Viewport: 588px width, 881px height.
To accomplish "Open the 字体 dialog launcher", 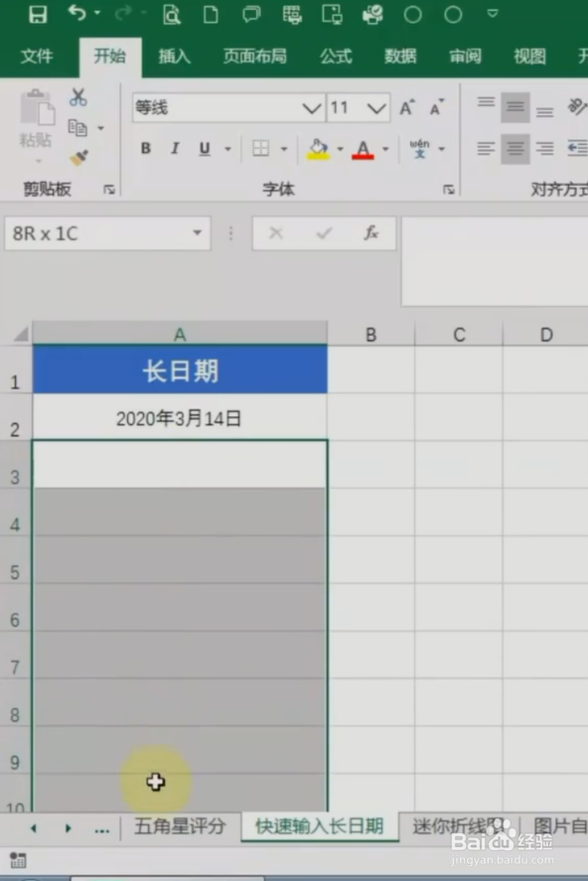I will (x=448, y=190).
